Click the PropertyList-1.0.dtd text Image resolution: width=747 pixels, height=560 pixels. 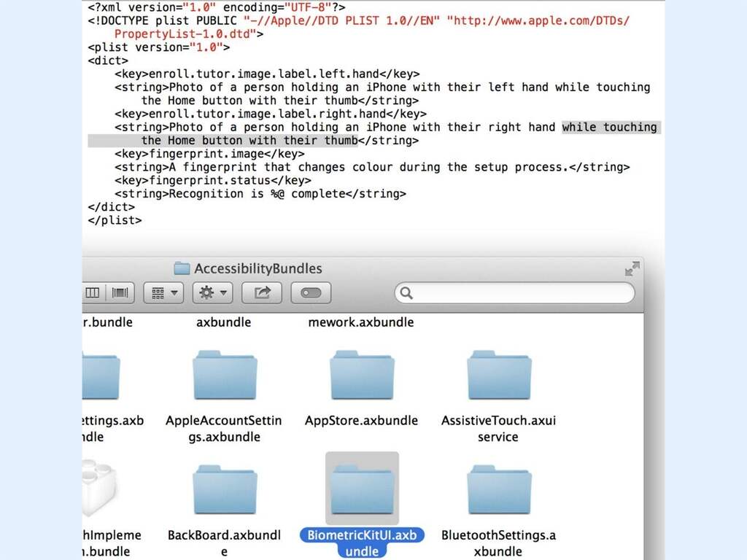(182, 34)
